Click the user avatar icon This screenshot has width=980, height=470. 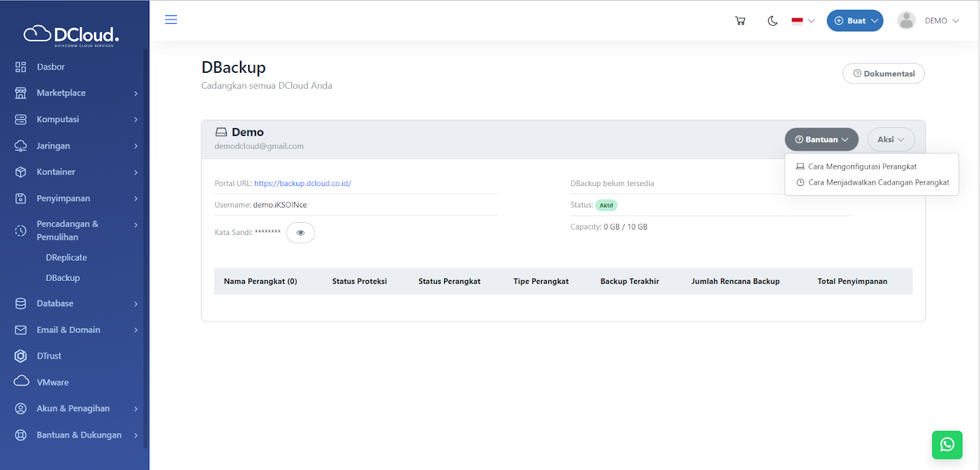tap(906, 21)
